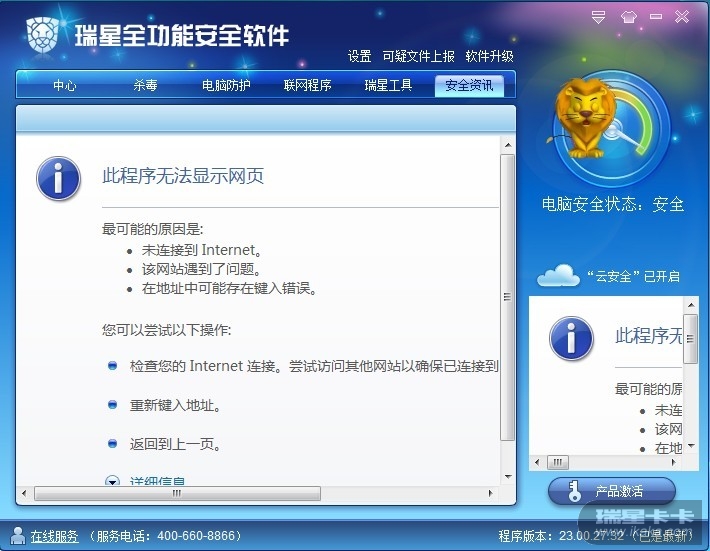
Task: Click the text 未连接到 Internet in main panel
Action: tap(201, 250)
